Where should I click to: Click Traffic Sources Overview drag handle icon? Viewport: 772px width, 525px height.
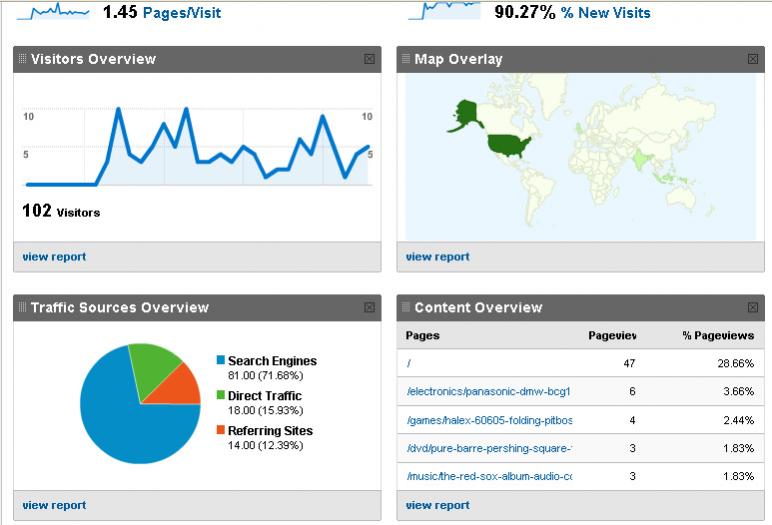point(22,307)
